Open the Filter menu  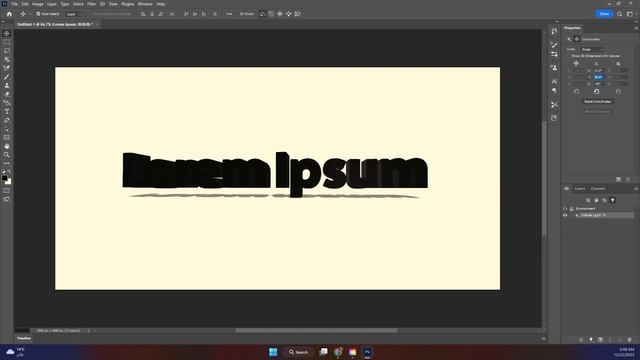click(91, 4)
